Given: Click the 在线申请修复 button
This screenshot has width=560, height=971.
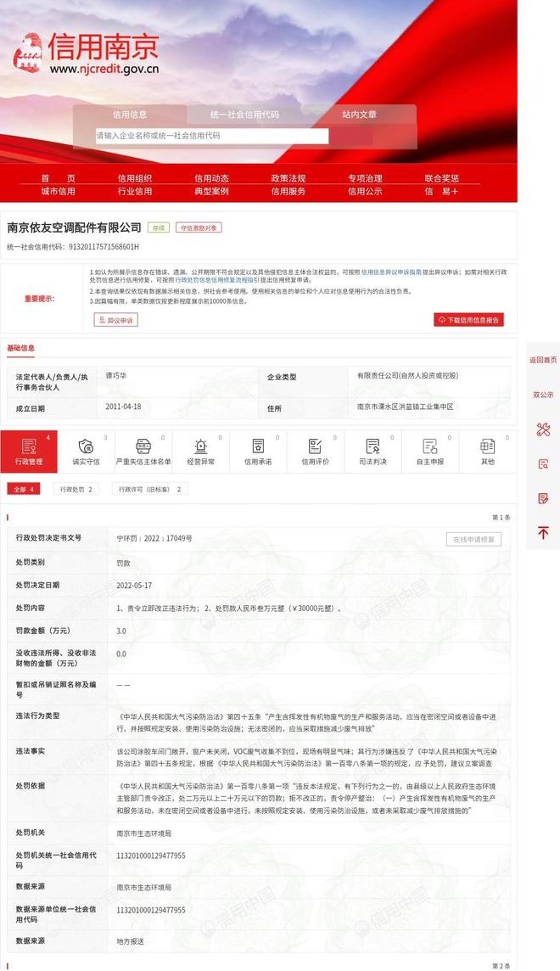Looking at the screenshot, I should [x=473, y=539].
